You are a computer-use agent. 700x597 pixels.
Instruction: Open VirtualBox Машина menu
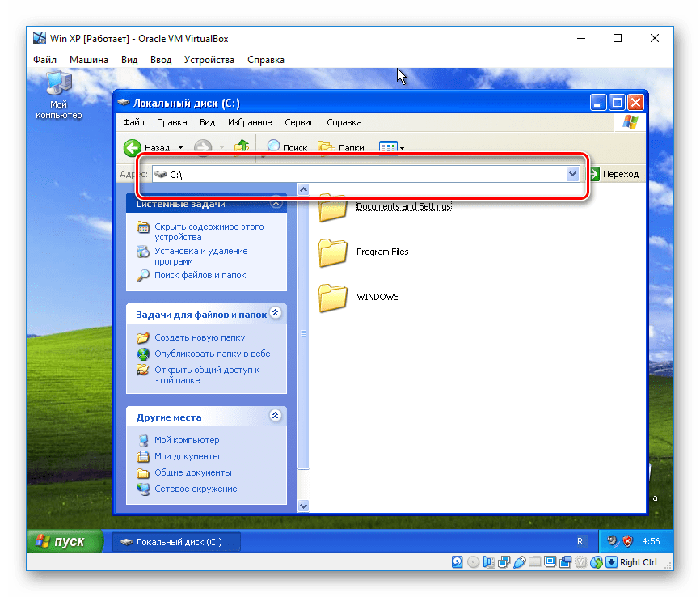tap(89, 59)
